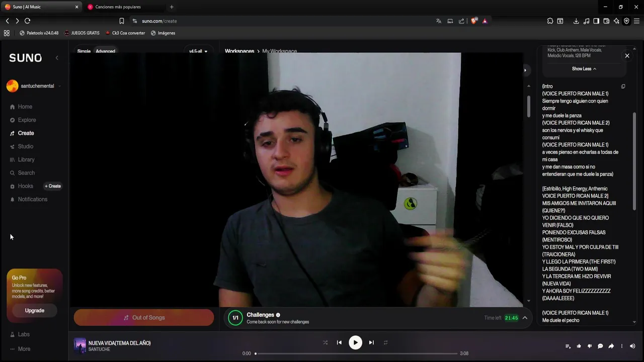This screenshot has width=644, height=362.
Task: Skip to the next track
Action: (x=371, y=342)
